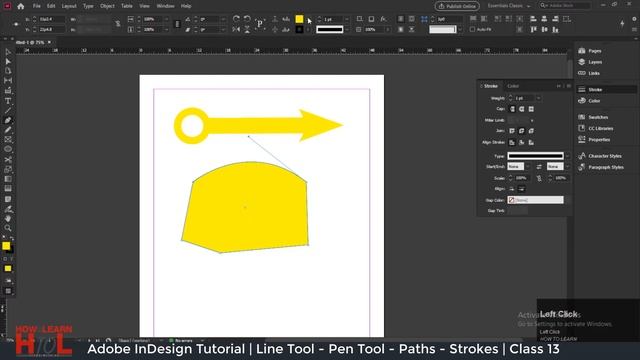Open the Object menu
Viewport: 640px width, 360px height.
[x=107, y=6]
